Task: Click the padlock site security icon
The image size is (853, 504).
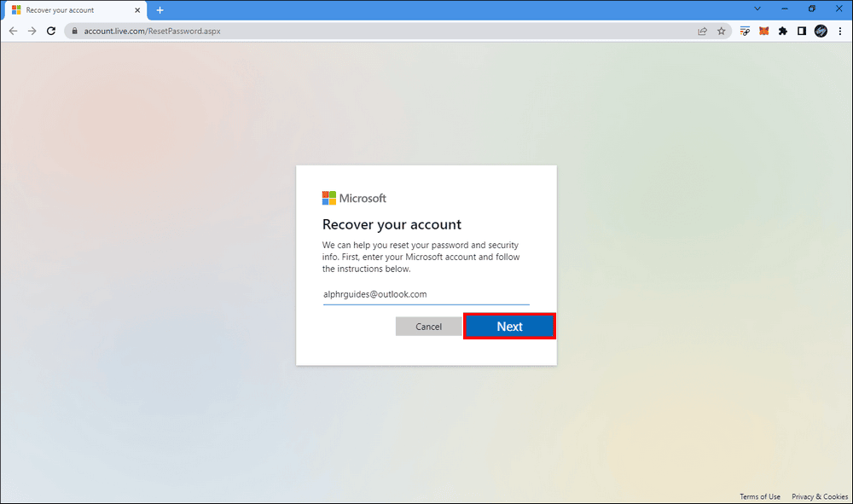Action: click(76, 31)
